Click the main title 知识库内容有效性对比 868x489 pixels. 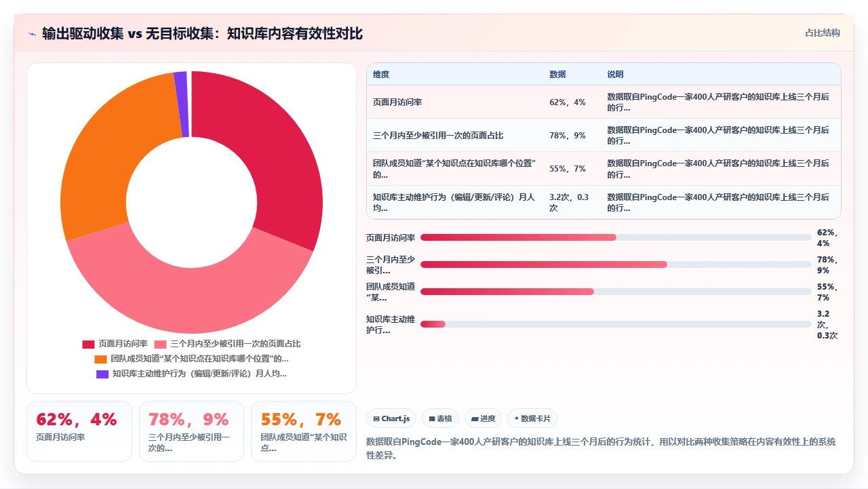(x=294, y=33)
